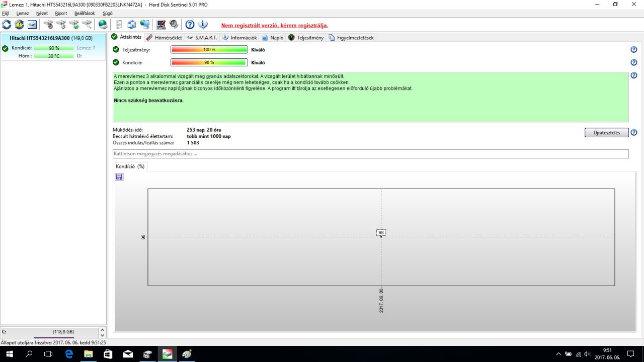Select the Kondíció (%) chart tab
Image resolution: width=644 pixels, height=362 pixels.
click(130, 166)
